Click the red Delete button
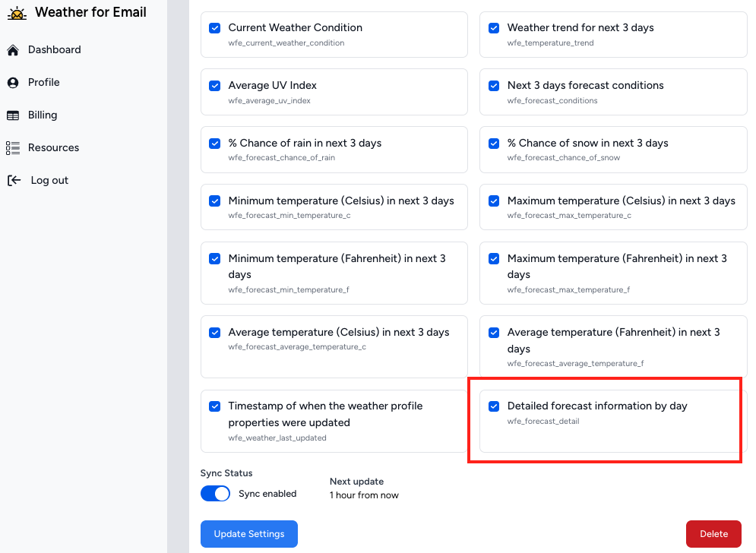Image resolution: width=756 pixels, height=553 pixels. coord(713,534)
